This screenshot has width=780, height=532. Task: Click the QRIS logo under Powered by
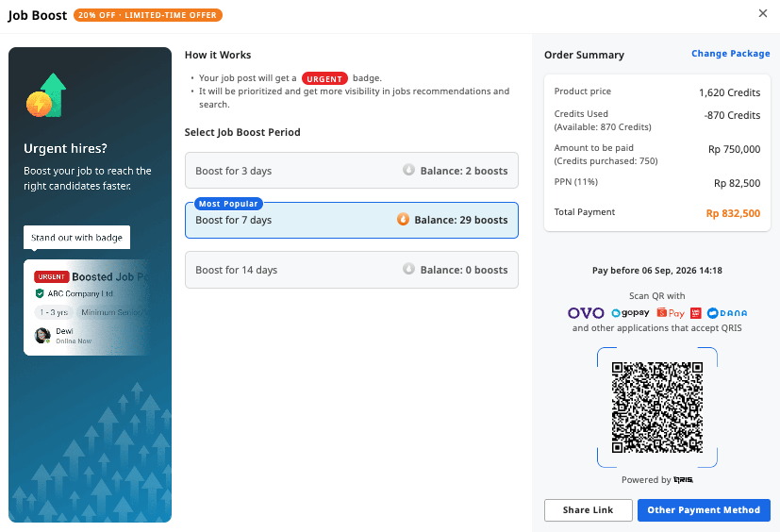[683, 480]
